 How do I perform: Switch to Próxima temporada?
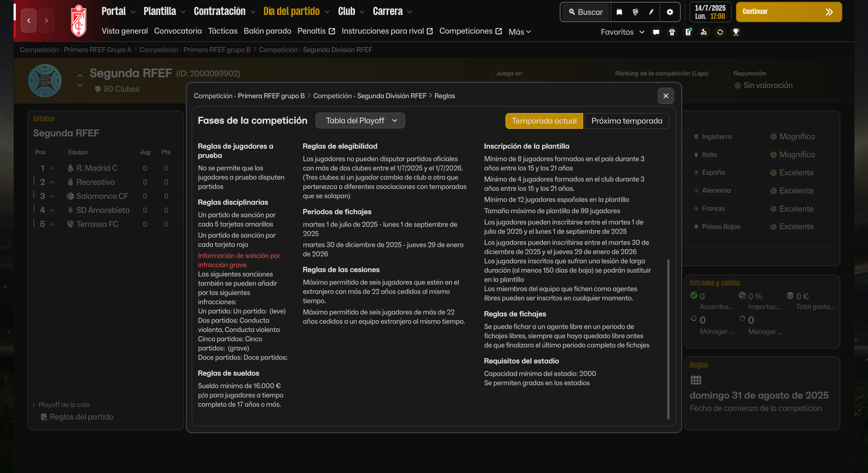627,121
